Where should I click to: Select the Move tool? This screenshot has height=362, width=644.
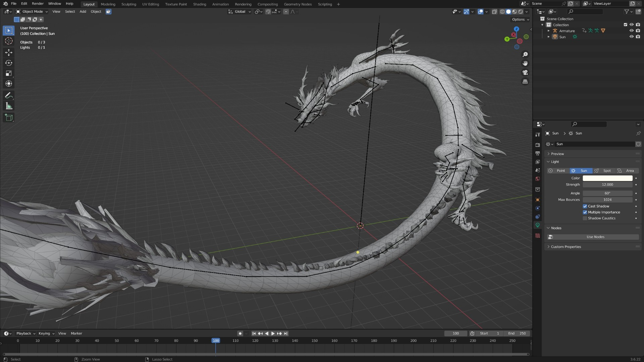(9, 52)
